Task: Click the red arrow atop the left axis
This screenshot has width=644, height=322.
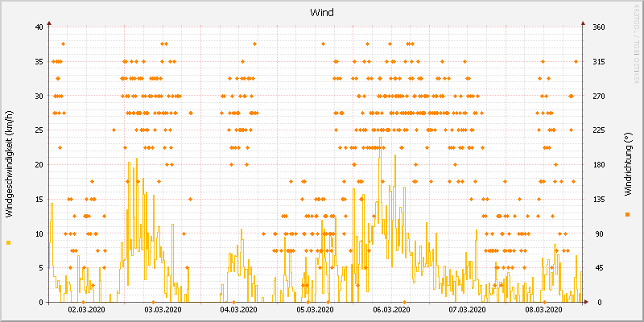Action: [49, 23]
